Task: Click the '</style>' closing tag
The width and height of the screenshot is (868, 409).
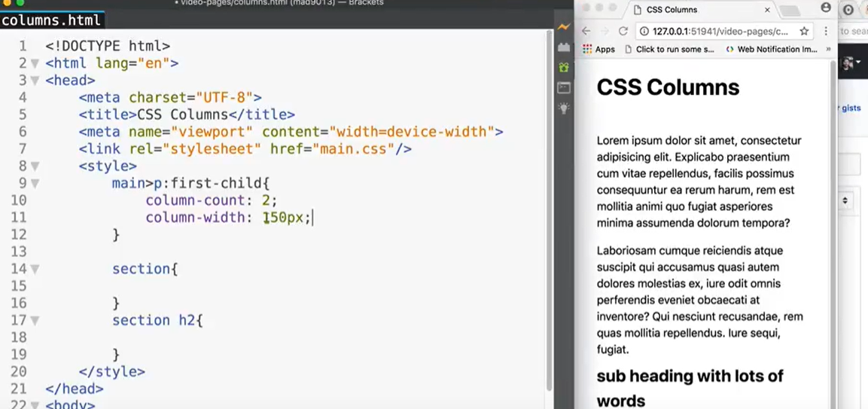Action: click(112, 371)
